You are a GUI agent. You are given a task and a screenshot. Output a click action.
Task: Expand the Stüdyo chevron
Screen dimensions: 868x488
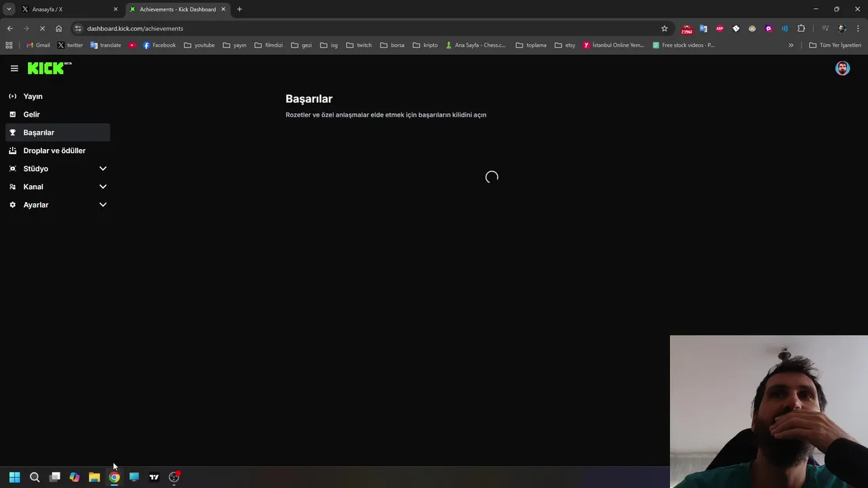(x=103, y=169)
